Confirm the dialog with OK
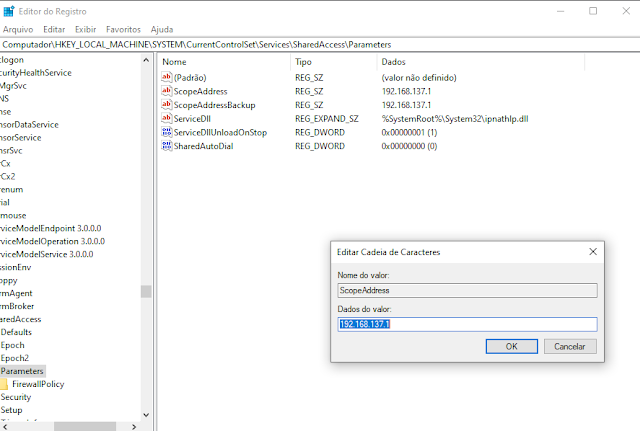Screen dimensions: 640x431 pyautogui.click(x=511, y=347)
